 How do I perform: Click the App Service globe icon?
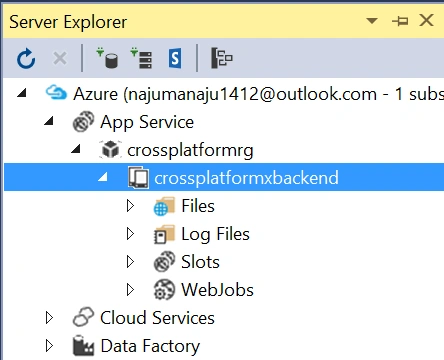tap(83, 121)
